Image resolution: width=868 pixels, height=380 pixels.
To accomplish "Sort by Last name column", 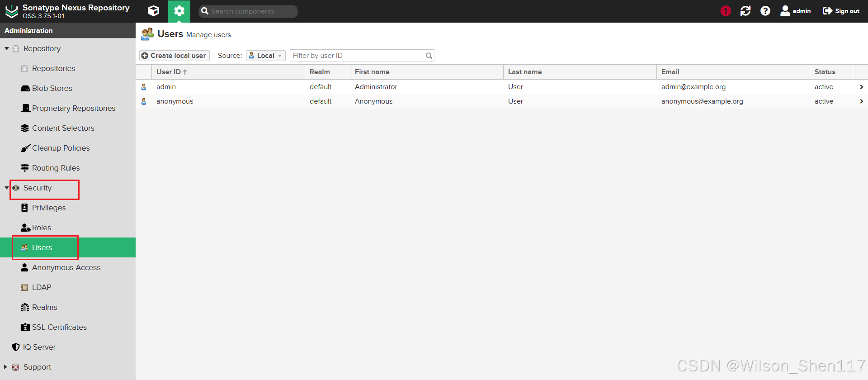I will pos(580,72).
